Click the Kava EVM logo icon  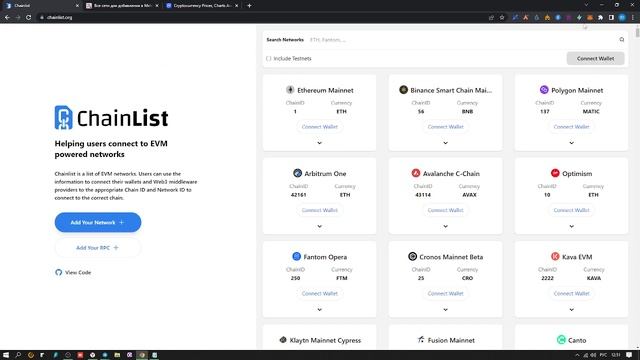coord(555,256)
